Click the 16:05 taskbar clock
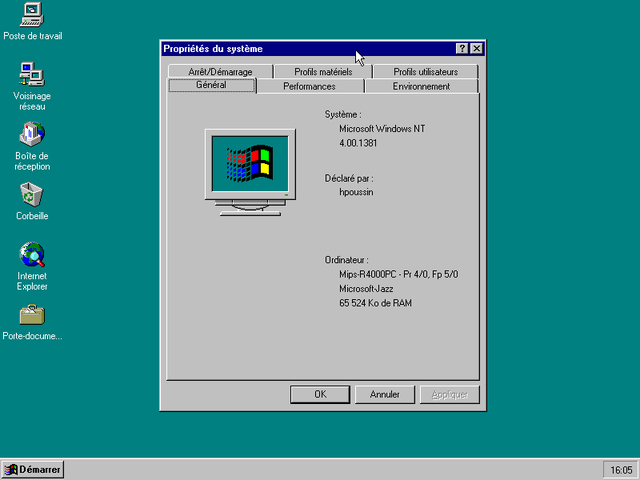This screenshot has height=480, width=640. pyautogui.click(x=621, y=470)
